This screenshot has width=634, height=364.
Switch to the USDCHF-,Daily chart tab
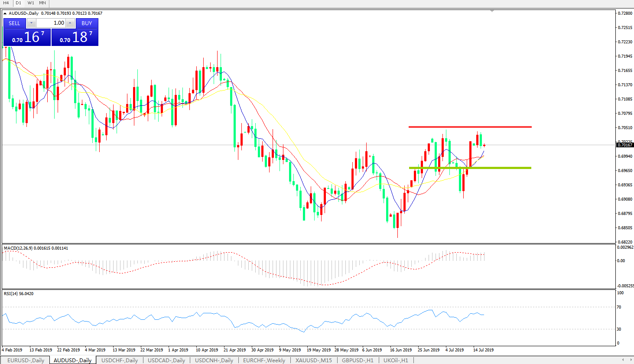tap(120, 360)
